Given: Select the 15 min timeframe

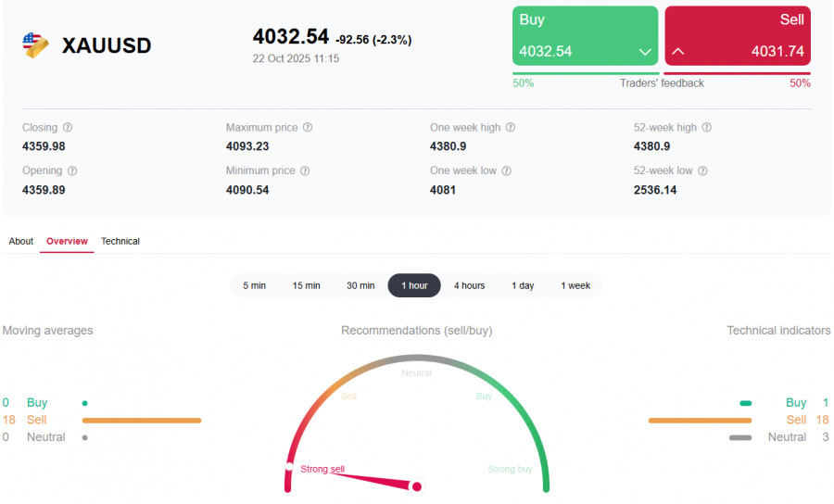Looking at the screenshot, I should tap(307, 285).
